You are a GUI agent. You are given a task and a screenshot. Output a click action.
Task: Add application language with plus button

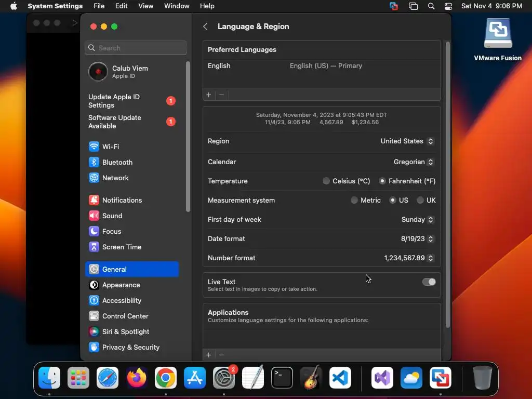click(x=209, y=355)
